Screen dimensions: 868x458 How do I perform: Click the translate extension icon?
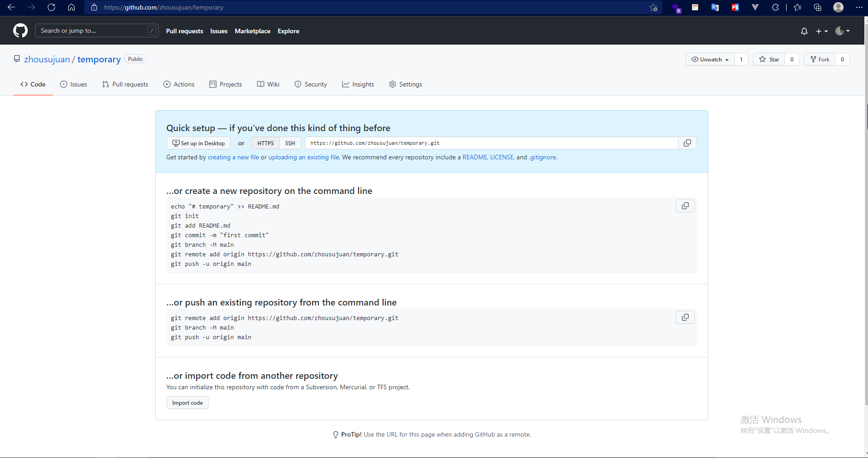coord(715,7)
